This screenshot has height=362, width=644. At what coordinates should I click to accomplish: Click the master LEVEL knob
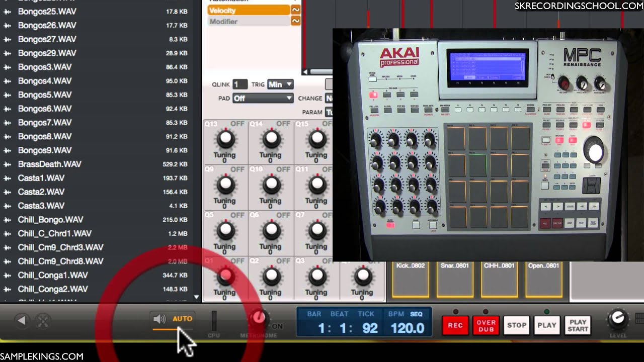[618, 319]
